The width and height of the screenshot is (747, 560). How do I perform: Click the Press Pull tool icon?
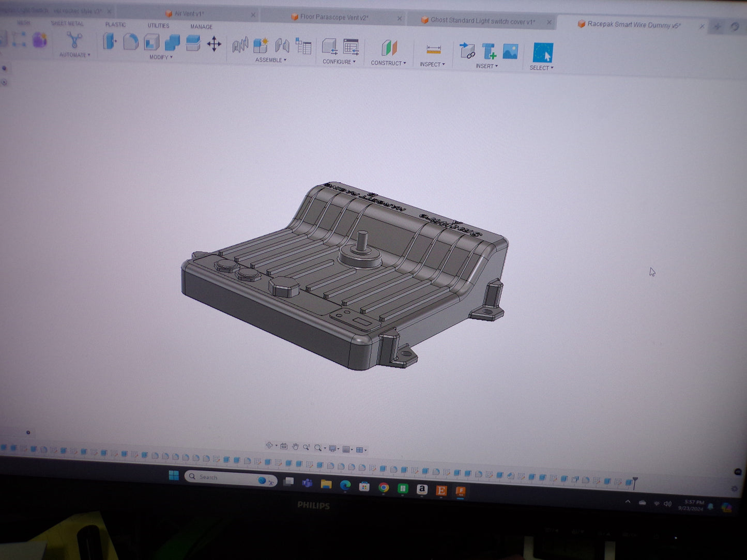[110, 41]
